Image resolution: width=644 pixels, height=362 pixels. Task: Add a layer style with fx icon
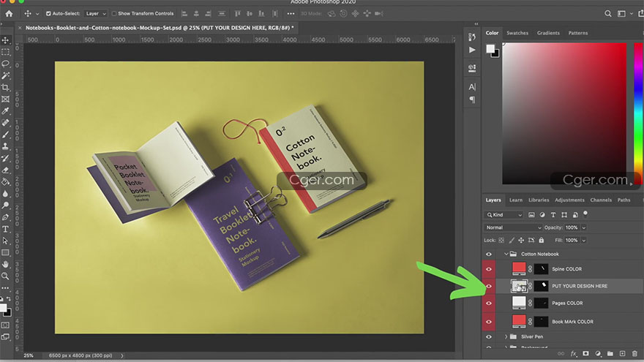(x=574, y=353)
